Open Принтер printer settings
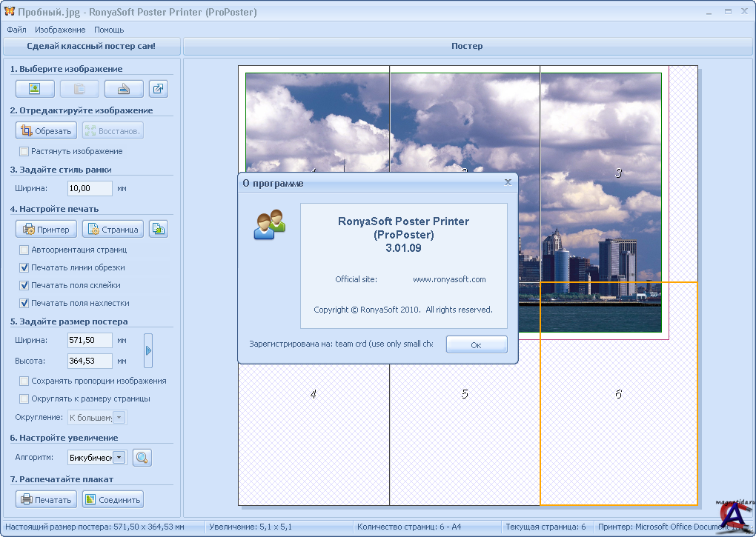Screen dimensions: 756x537 point(46,230)
